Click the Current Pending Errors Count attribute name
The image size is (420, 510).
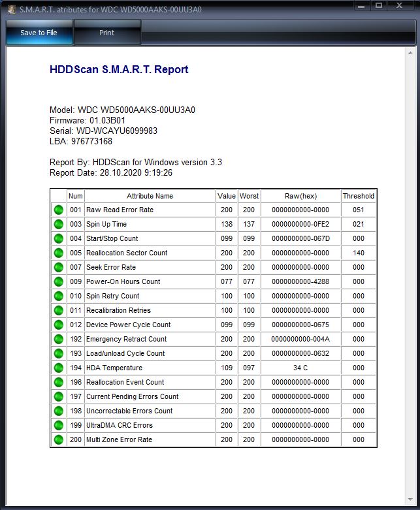[132, 396]
